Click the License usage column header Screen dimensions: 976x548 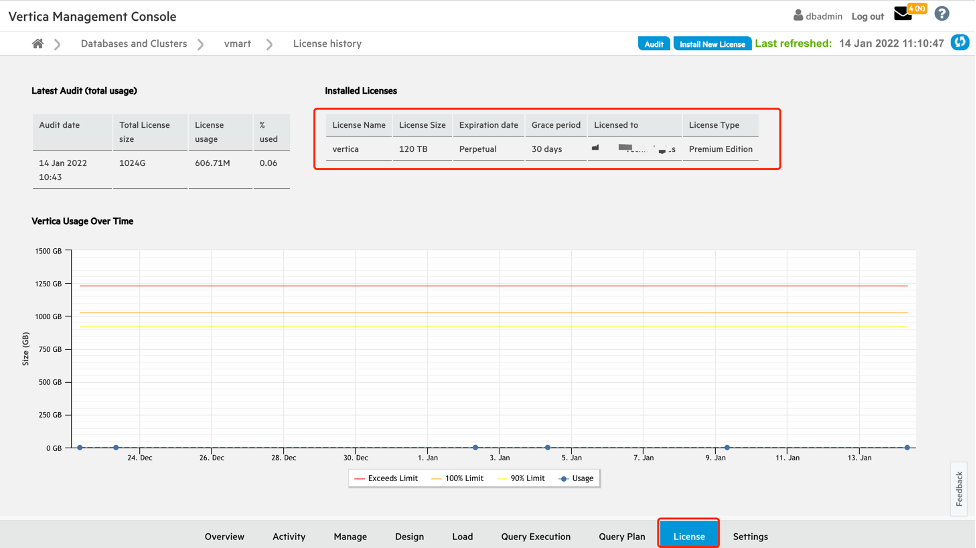click(220, 132)
